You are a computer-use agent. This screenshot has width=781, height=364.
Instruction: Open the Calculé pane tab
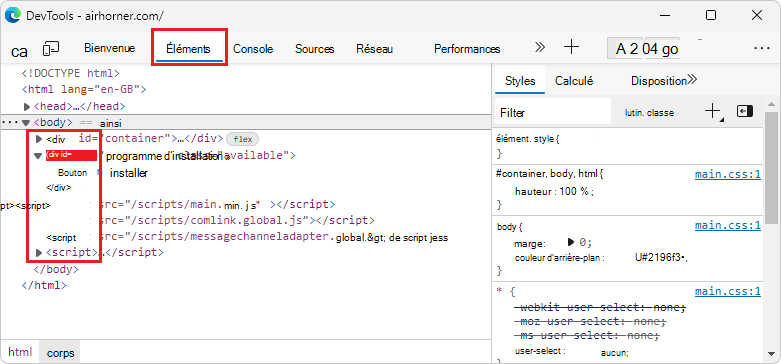tap(574, 81)
